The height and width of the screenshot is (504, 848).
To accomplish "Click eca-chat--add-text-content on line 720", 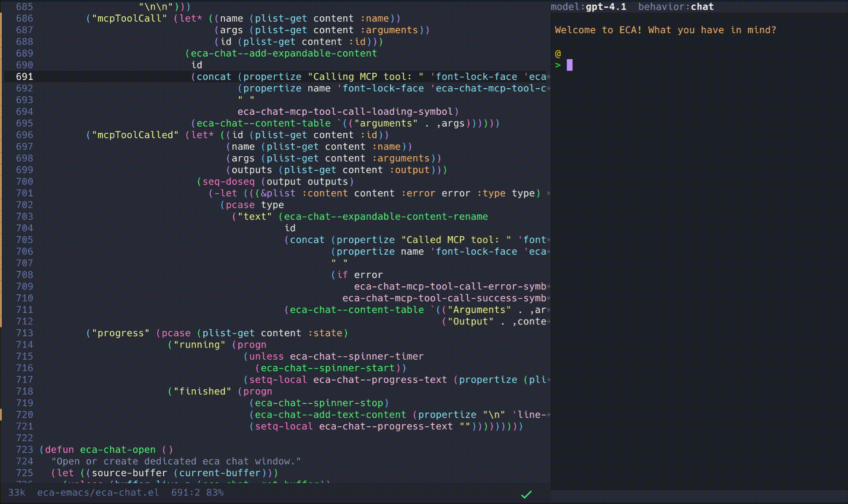I will click(x=330, y=415).
